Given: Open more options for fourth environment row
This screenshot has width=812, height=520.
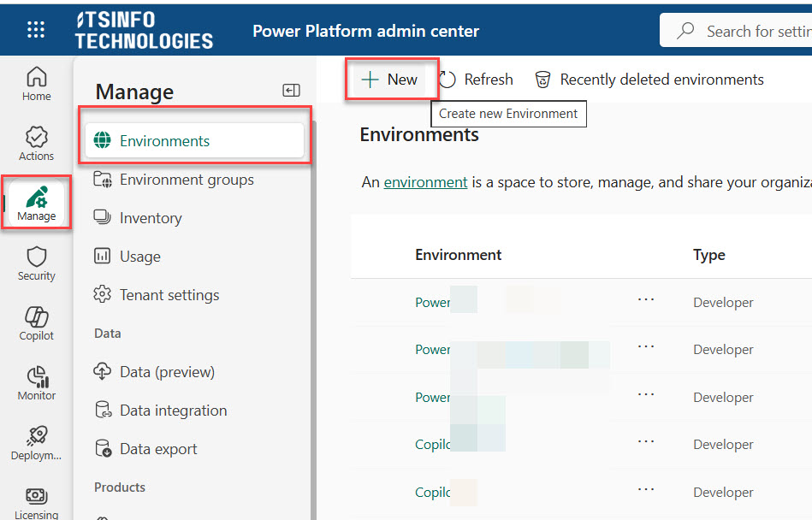Looking at the screenshot, I should pos(646,441).
